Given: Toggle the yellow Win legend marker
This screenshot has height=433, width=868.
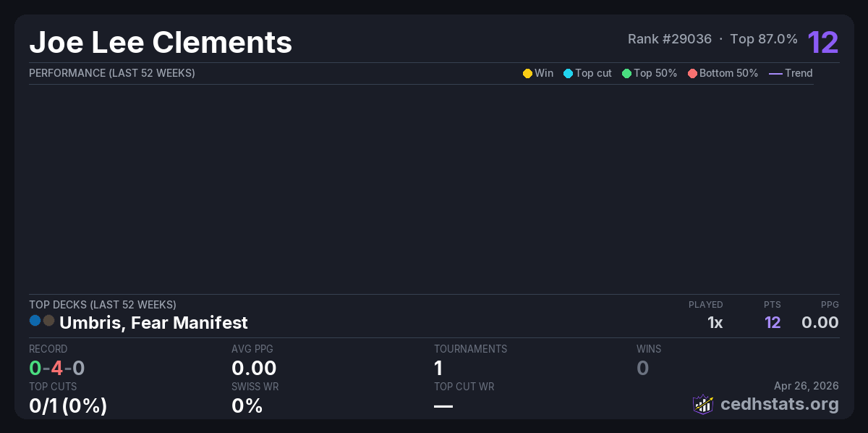Looking at the screenshot, I should [x=527, y=73].
